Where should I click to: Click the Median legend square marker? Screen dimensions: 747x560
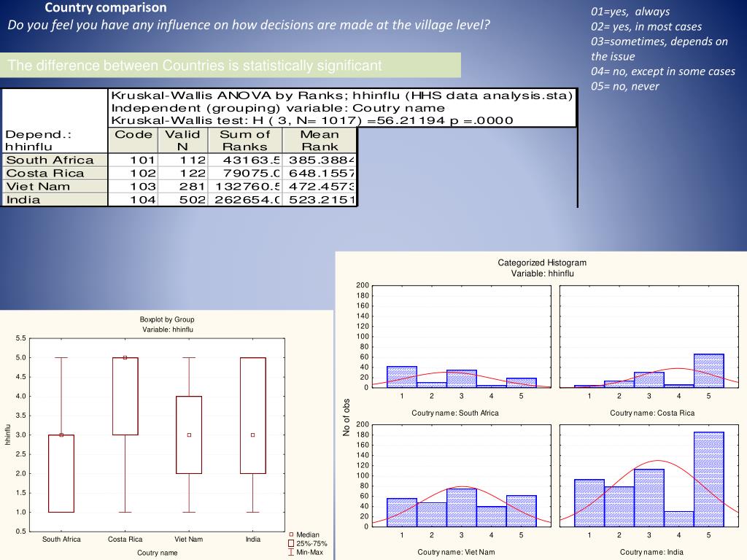point(291,534)
